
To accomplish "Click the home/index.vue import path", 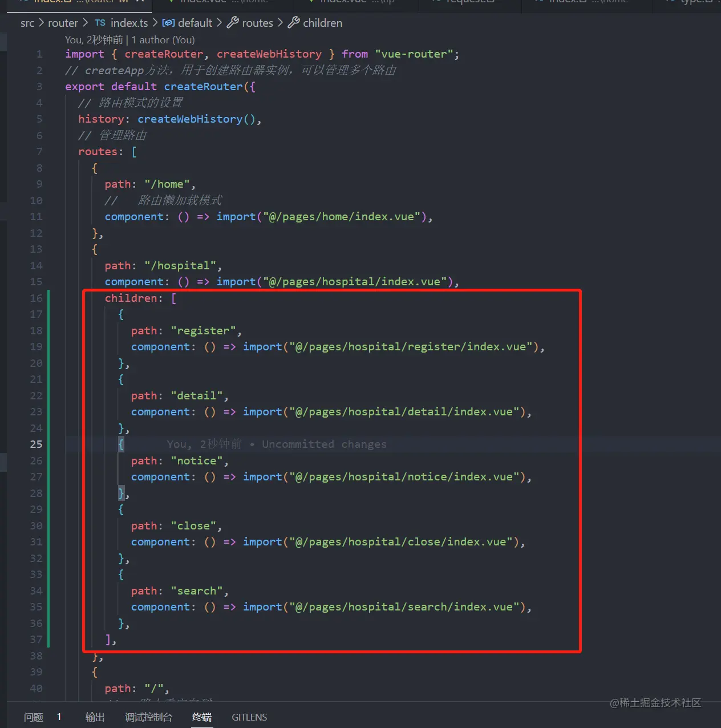I will [342, 217].
